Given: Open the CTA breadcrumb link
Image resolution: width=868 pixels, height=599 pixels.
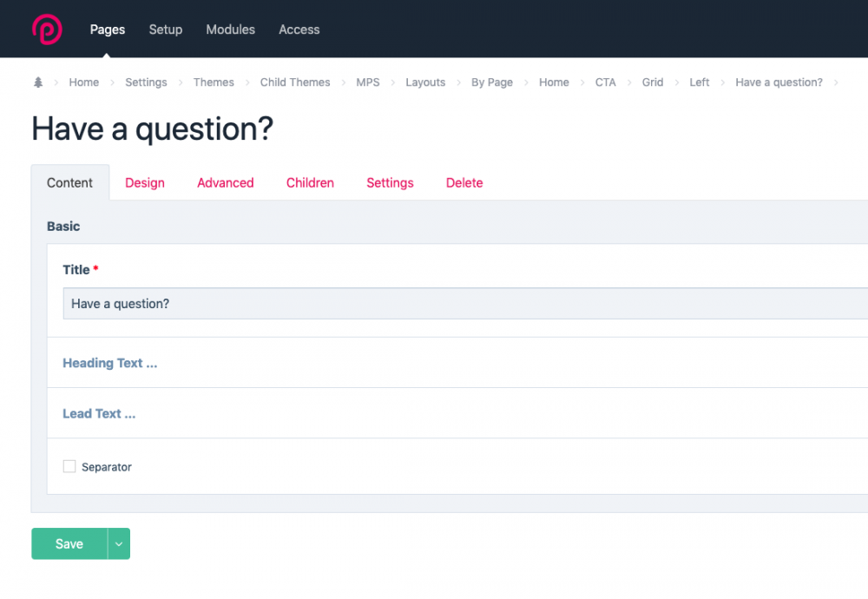Looking at the screenshot, I should pyautogui.click(x=605, y=82).
